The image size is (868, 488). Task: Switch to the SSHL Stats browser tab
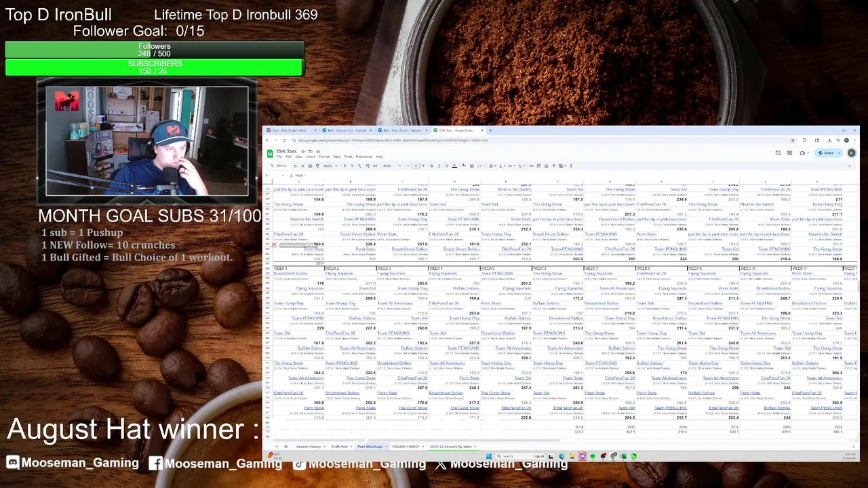point(458,130)
